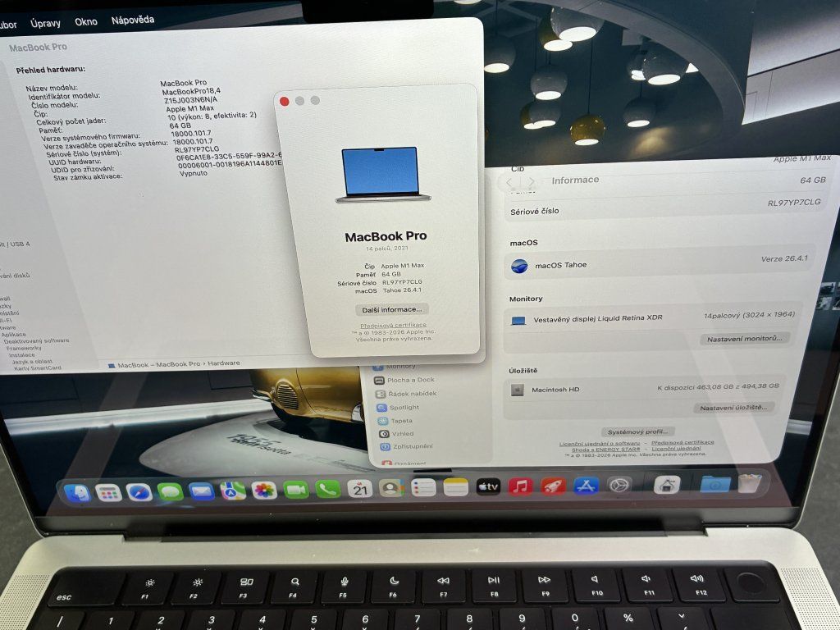Click the MacBook Pro laptop image
Screen dimensions: 840x630
pos(381,175)
